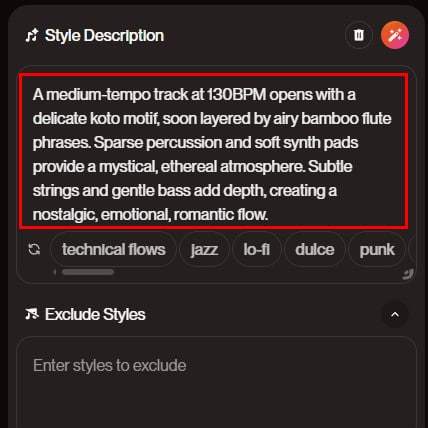This screenshot has width=428, height=428.
Task: Click into the 'Enter styles to exclude' field
Action: point(216,383)
